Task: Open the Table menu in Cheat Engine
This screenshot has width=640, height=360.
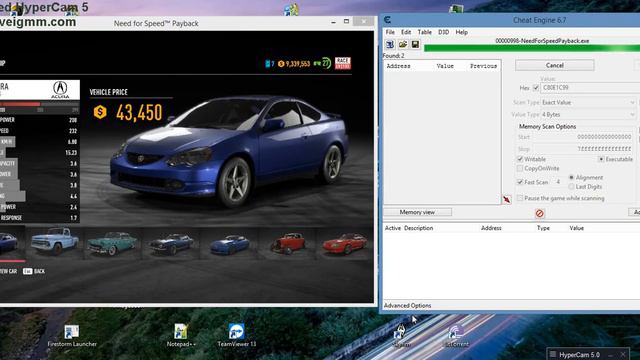Action: tap(424, 32)
